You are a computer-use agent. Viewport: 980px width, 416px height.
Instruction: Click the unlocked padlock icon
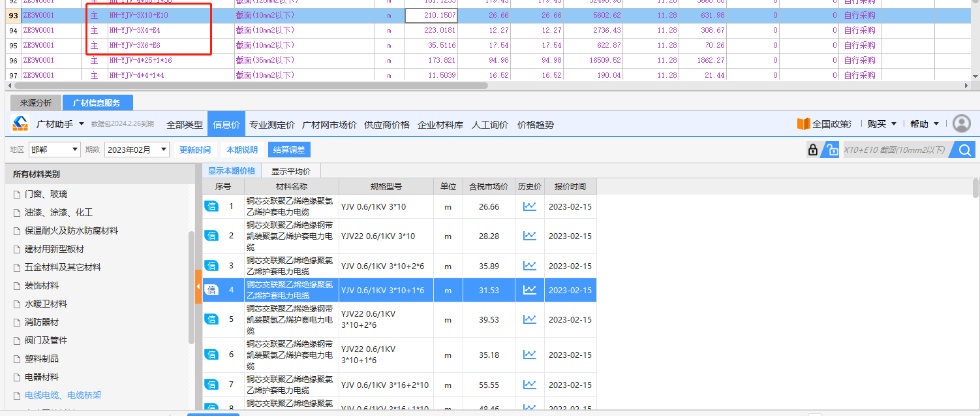pos(830,150)
